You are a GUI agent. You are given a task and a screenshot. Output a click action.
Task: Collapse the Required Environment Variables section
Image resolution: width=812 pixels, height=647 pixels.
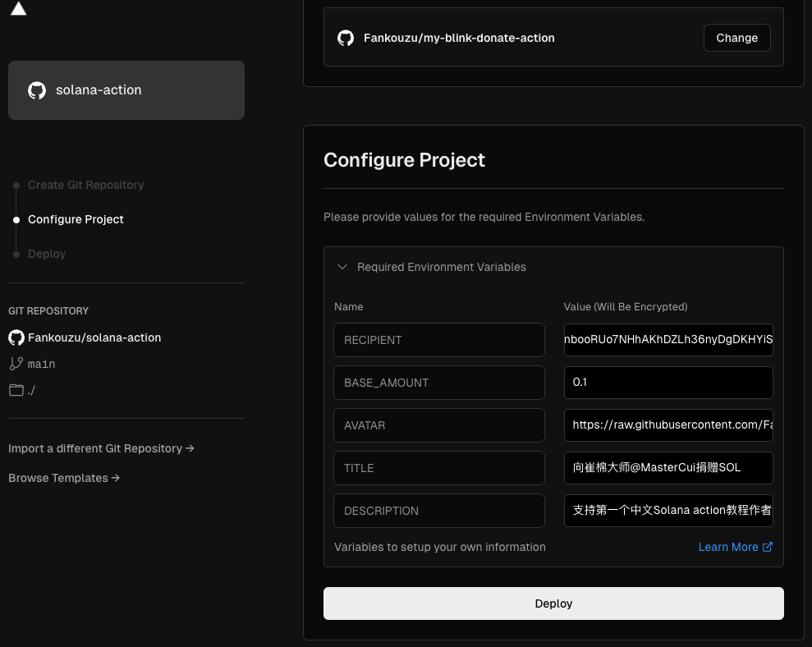342,267
